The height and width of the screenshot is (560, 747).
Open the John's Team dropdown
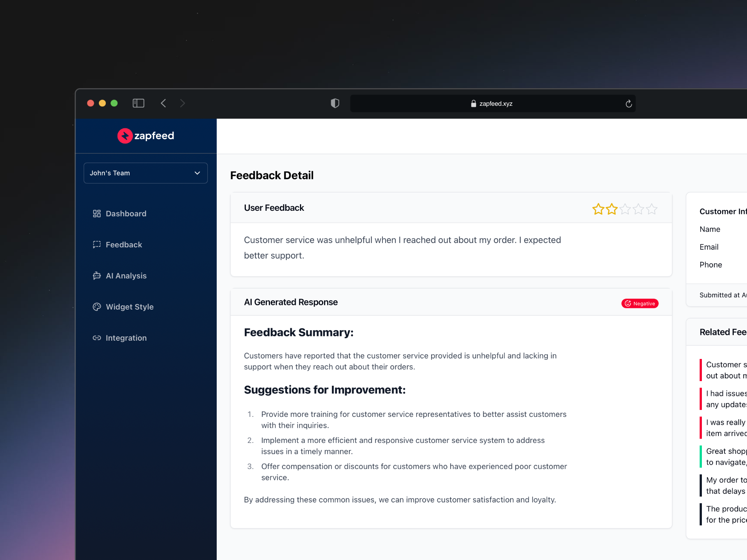146,173
